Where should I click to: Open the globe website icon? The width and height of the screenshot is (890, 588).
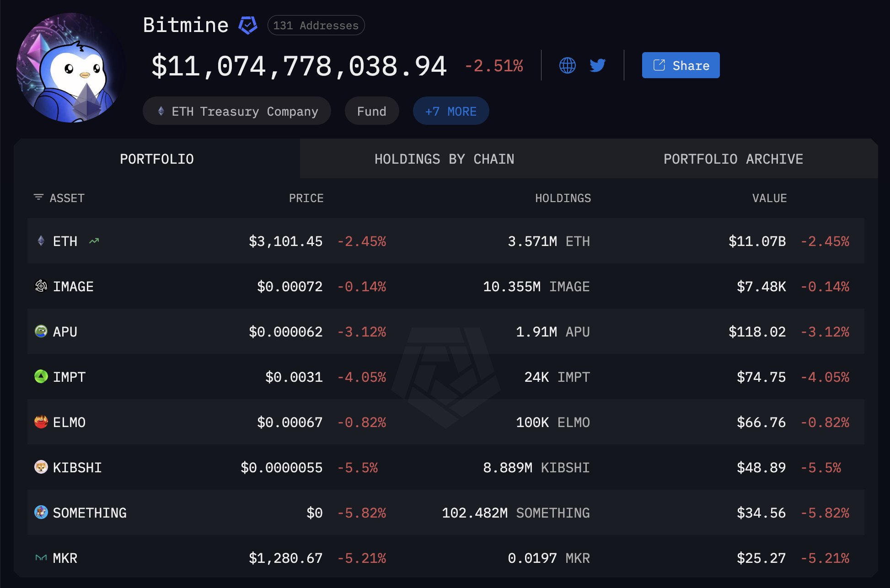point(567,65)
